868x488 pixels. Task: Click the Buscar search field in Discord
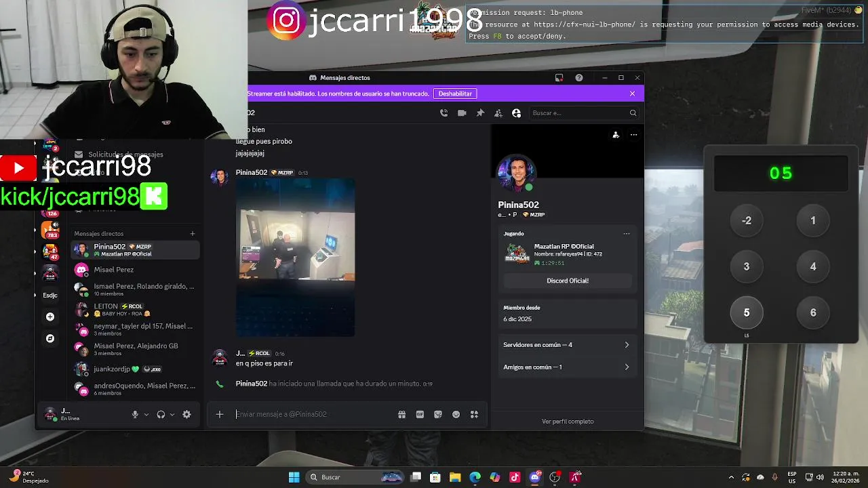(584, 113)
